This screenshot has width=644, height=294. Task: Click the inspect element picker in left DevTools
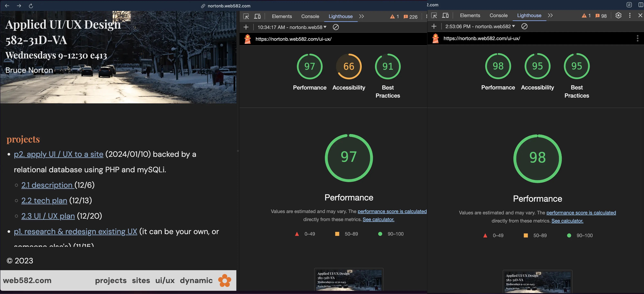coord(246,16)
